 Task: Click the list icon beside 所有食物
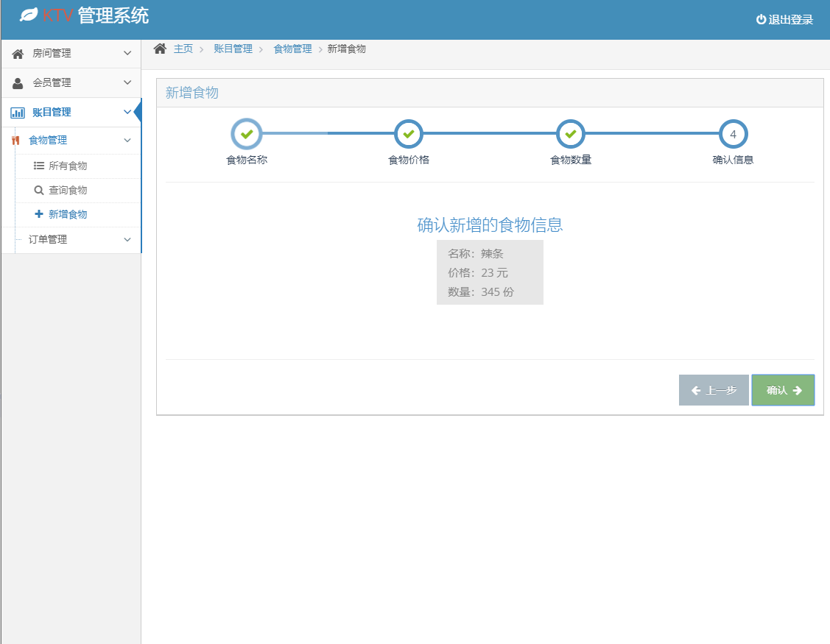point(39,166)
